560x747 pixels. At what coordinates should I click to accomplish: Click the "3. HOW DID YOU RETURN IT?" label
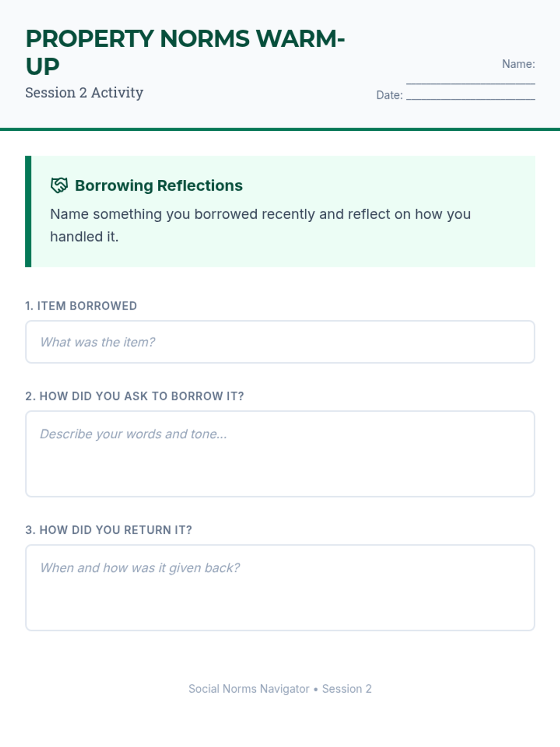pos(109,530)
